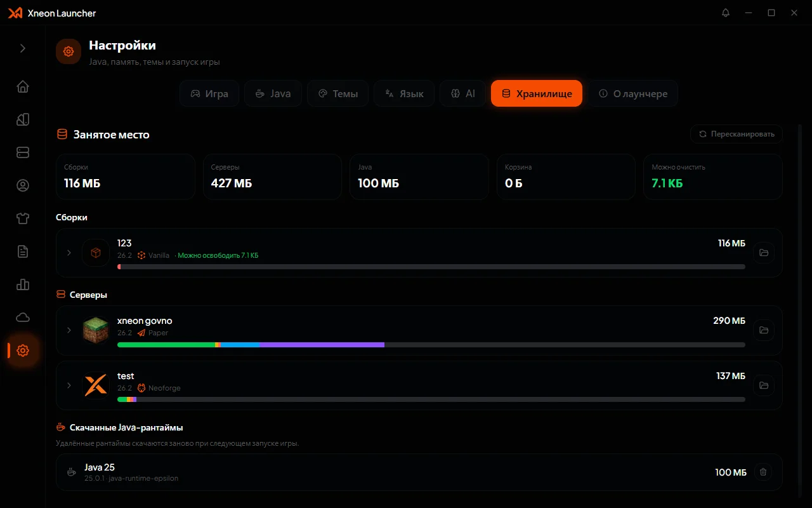Screen dimensions: 812x508
Task: Switch to the AI tab
Action: point(462,93)
